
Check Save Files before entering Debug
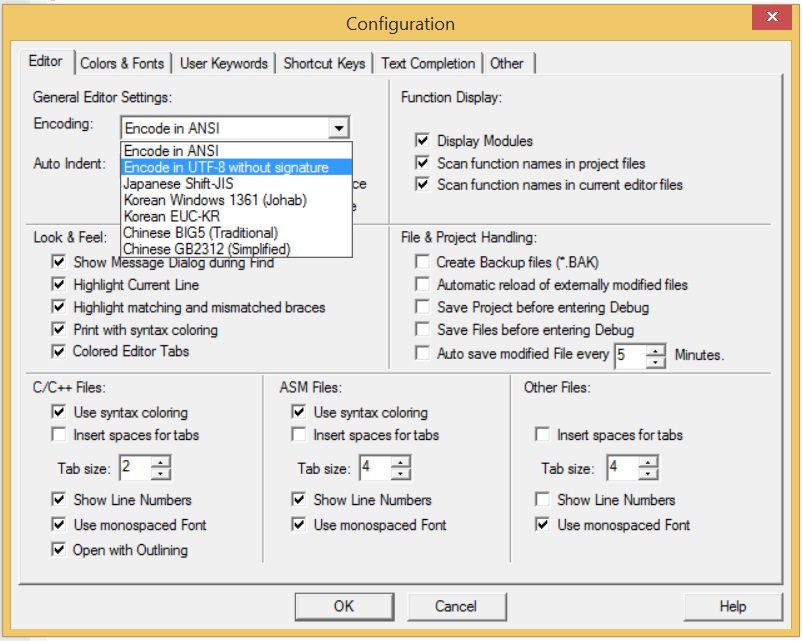pyautogui.click(x=422, y=329)
